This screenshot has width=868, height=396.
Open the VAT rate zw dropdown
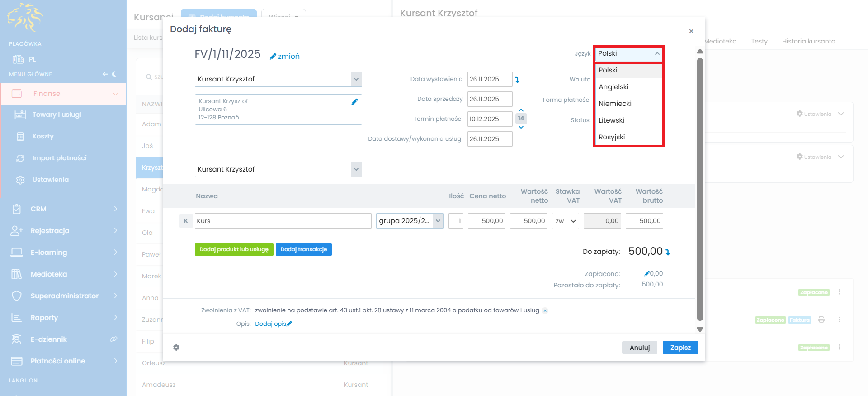pyautogui.click(x=565, y=221)
